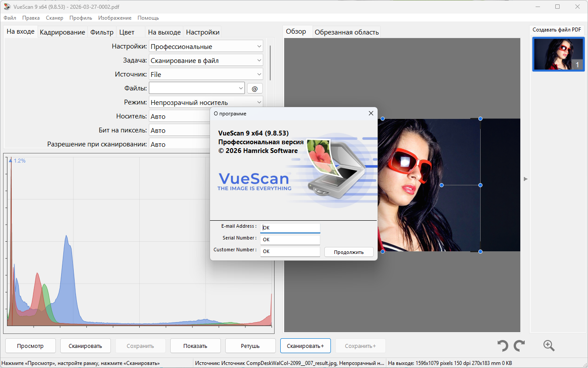Collapse the right panel with arrow

click(x=526, y=179)
